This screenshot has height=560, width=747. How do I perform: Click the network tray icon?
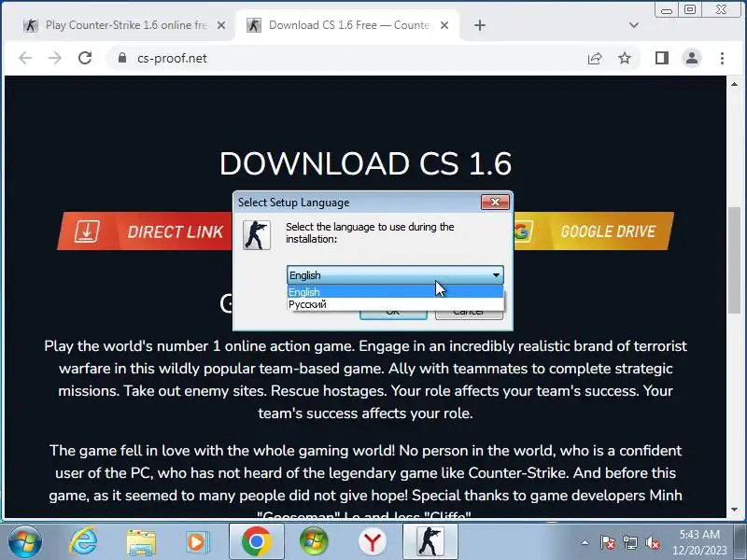click(629, 542)
